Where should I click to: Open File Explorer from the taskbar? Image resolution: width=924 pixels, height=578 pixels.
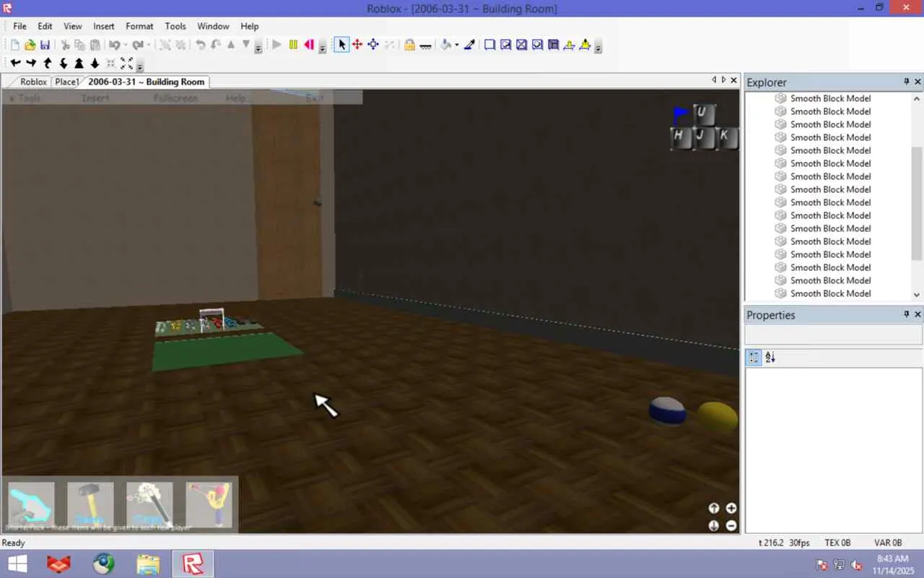click(148, 564)
